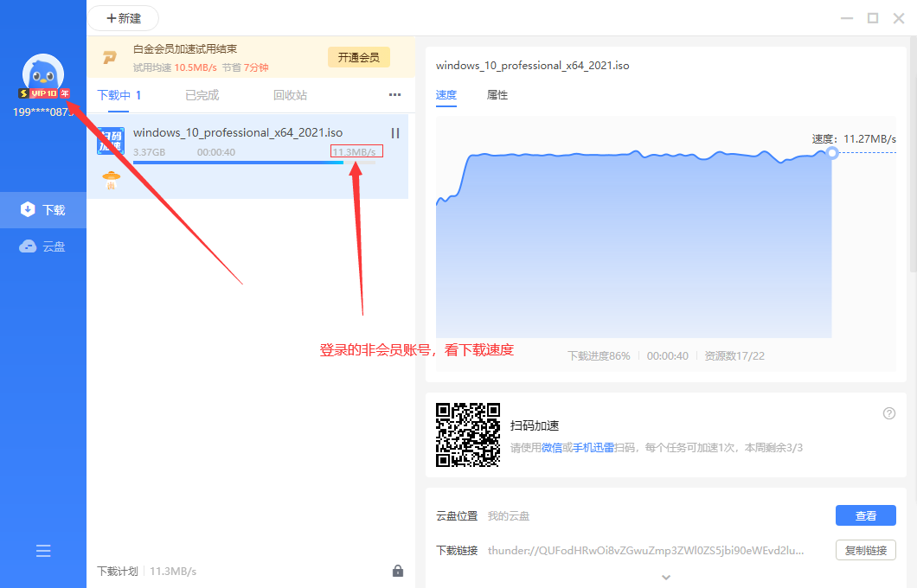Viewport: 917px width, 588px height.
Task: Click the 新建 new task button
Action: pos(123,18)
